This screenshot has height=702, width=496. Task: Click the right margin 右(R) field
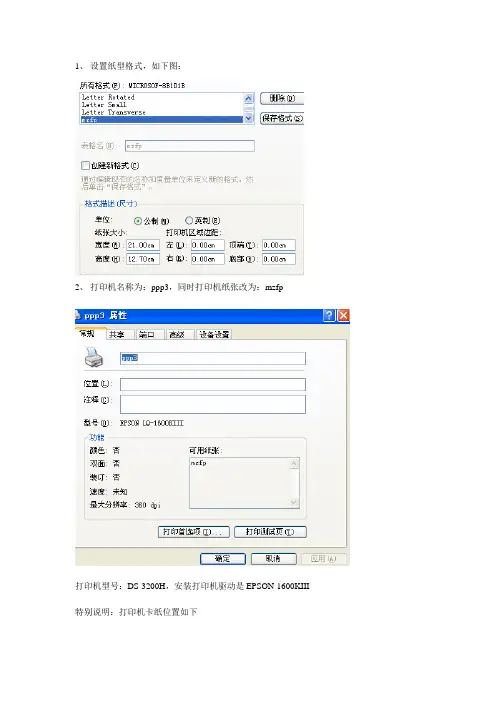208,259
